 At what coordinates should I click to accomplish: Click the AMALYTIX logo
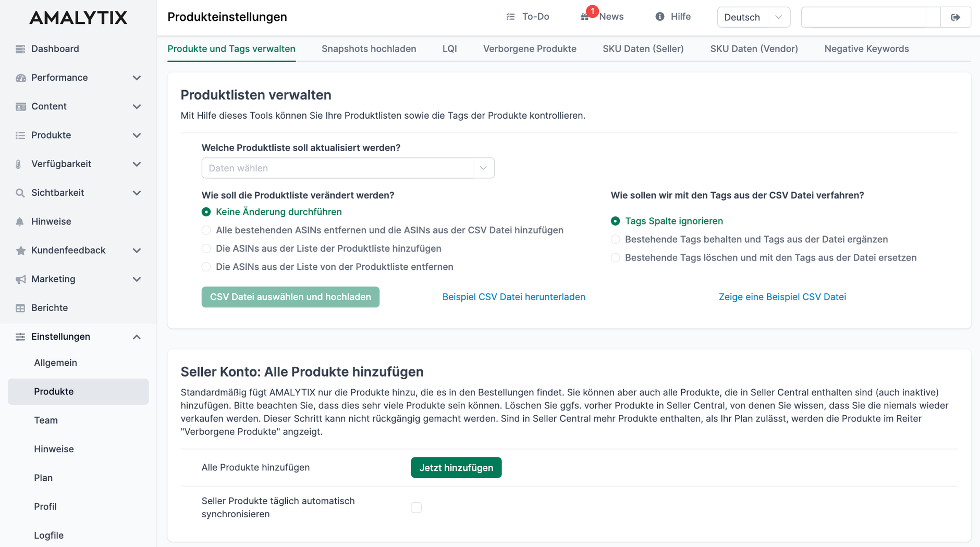click(x=78, y=18)
